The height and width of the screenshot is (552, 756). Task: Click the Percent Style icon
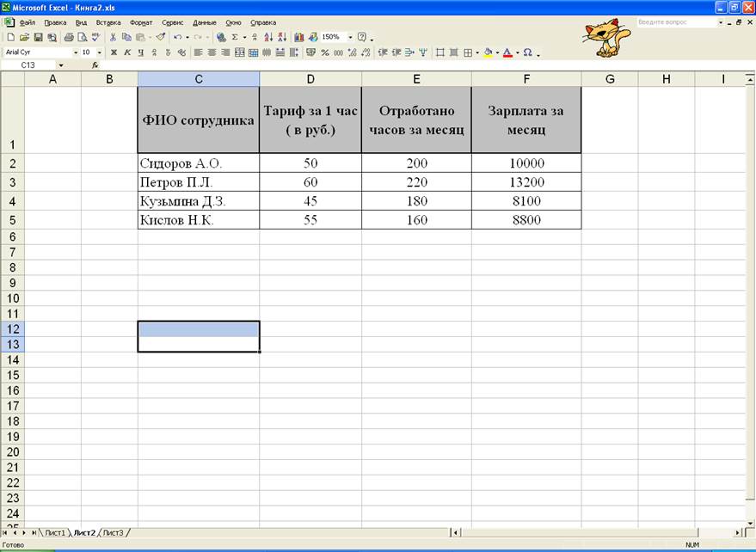[325, 52]
